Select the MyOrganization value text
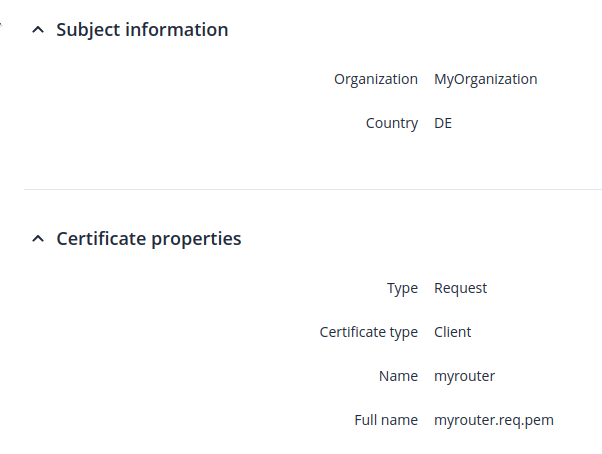Image resolution: width=602 pixels, height=454 pixels. click(x=485, y=79)
